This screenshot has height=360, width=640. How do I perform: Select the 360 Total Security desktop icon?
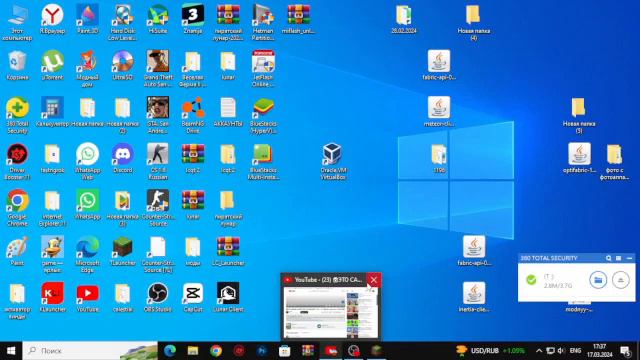17,116
